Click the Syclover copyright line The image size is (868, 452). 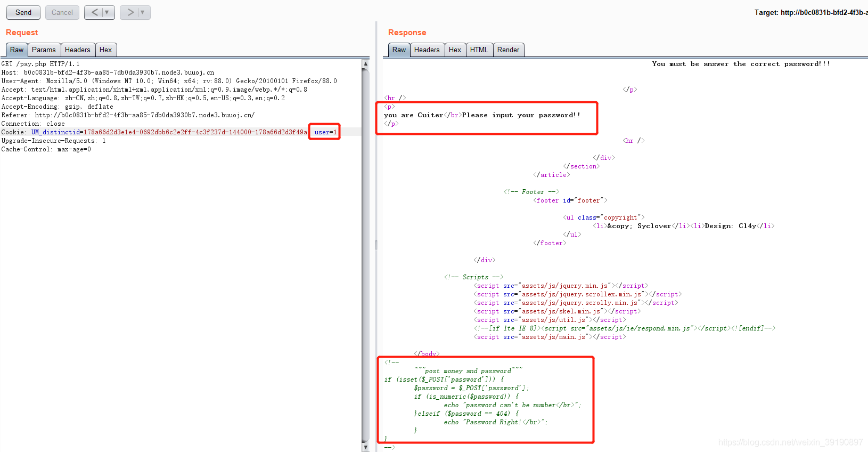(x=684, y=226)
